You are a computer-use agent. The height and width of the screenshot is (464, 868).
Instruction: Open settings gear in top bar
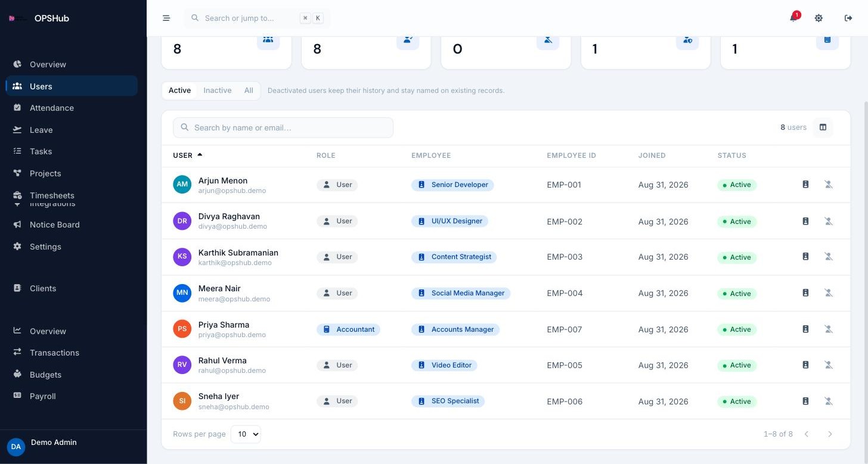(819, 18)
